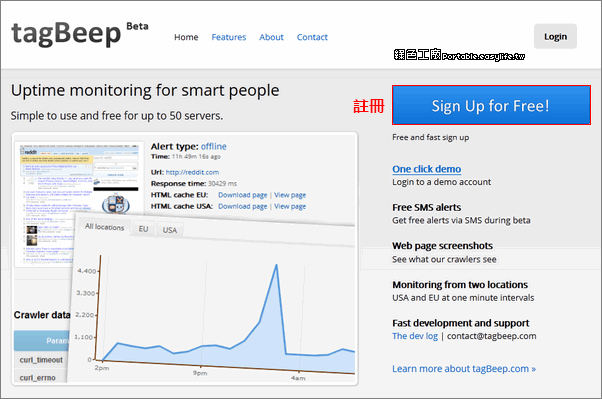Screen dimensions: 602x399
Task: Click the offline alert type link
Action: pos(213,146)
